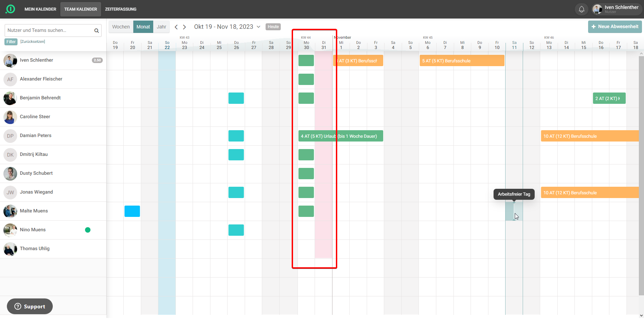
Task: Open Iven Schlenther's profile avatar in header
Action: (x=597, y=9)
